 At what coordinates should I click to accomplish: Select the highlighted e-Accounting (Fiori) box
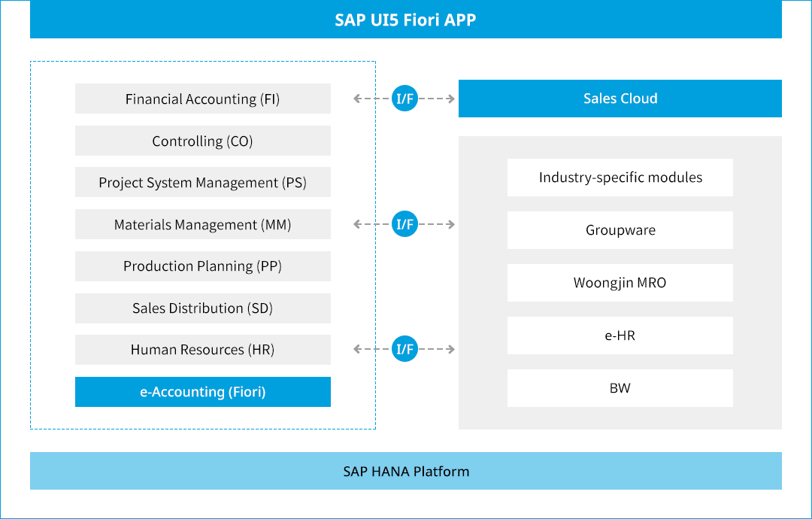(x=202, y=392)
